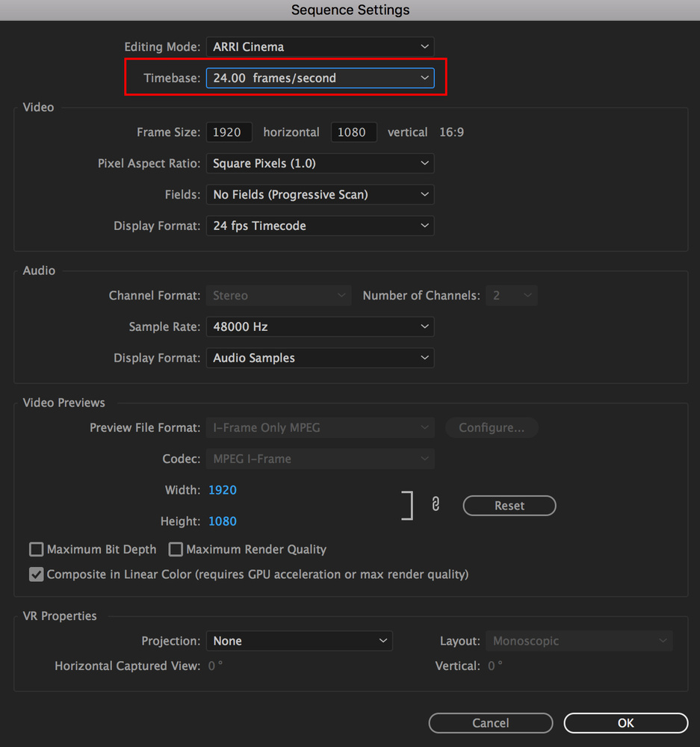The image size is (700, 747).
Task: Click the preview Height value 1080
Action: tap(223, 521)
